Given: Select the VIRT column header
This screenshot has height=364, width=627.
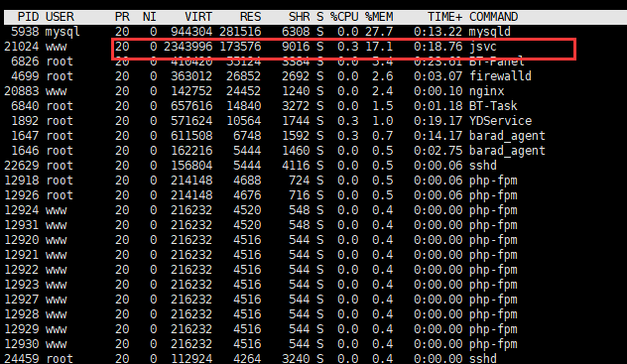Looking at the screenshot, I should (198, 17).
